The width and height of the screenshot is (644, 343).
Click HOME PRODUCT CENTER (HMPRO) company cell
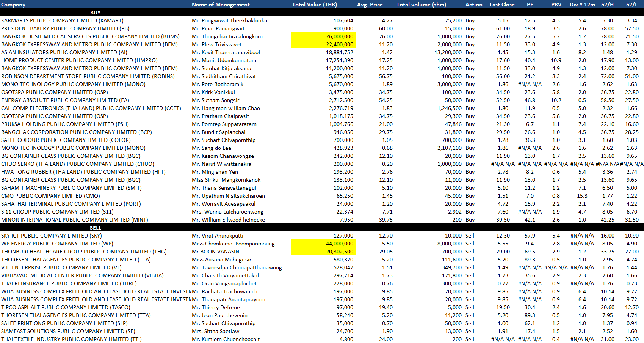pyautogui.click(x=79, y=60)
